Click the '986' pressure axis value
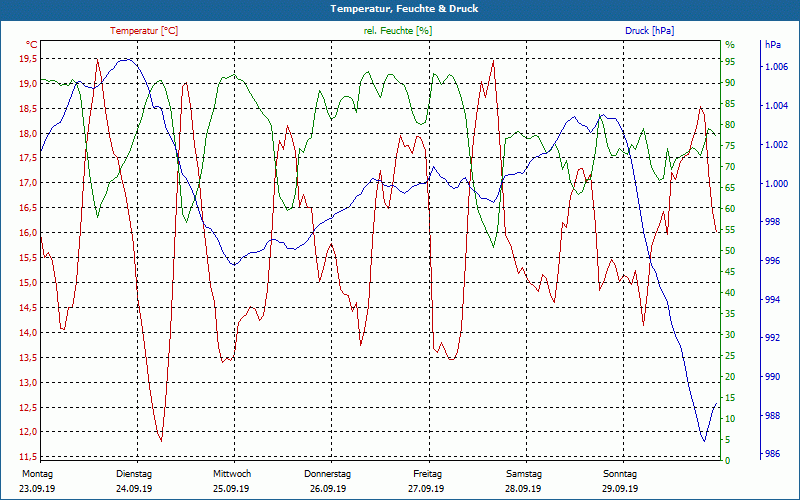The height and width of the screenshot is (500, 800). 773,454
